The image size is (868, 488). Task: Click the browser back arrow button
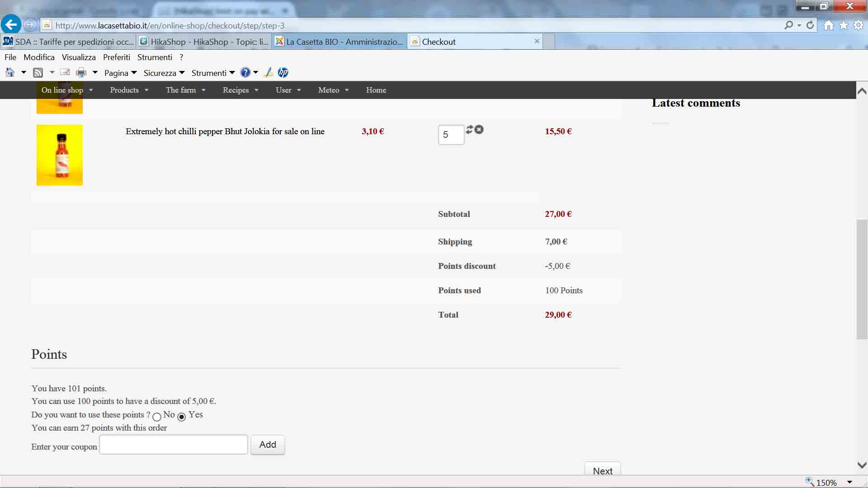11,25
